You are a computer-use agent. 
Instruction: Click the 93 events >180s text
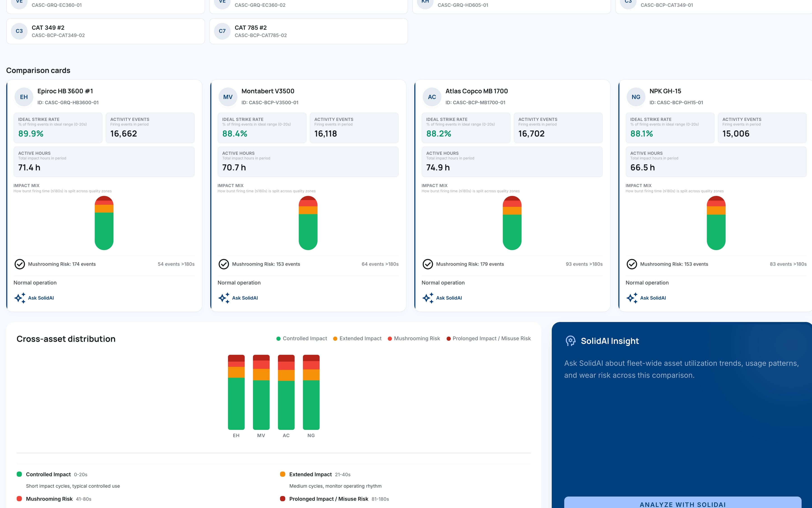coord(584,264)
